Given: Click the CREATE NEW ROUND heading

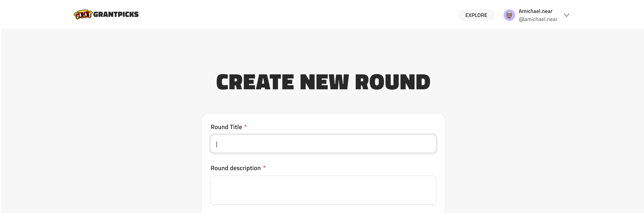Looking at the screenshot, I should point(323,81).
